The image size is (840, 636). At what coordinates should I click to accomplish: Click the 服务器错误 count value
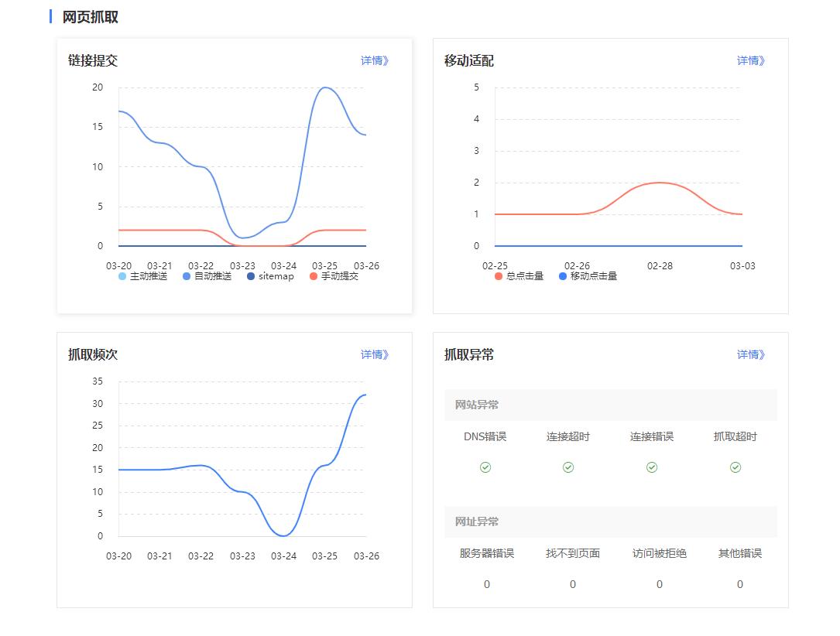pos(487,584)
